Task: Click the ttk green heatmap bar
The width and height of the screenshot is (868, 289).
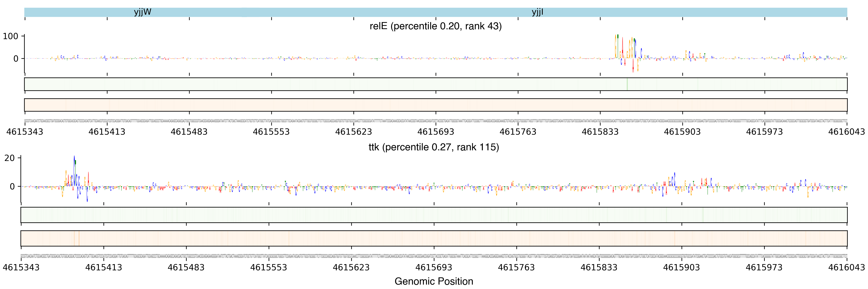Action: tap(434, 215)
